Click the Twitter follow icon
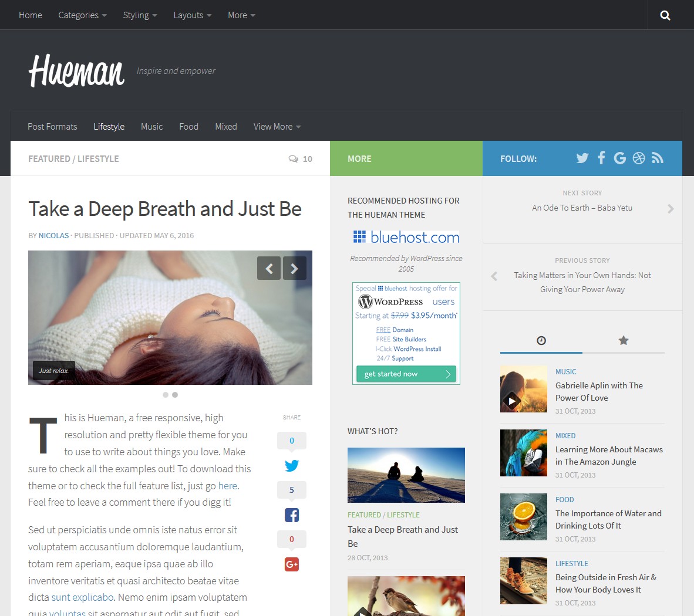This screenshot has height=616, width=694. (582, 158)
